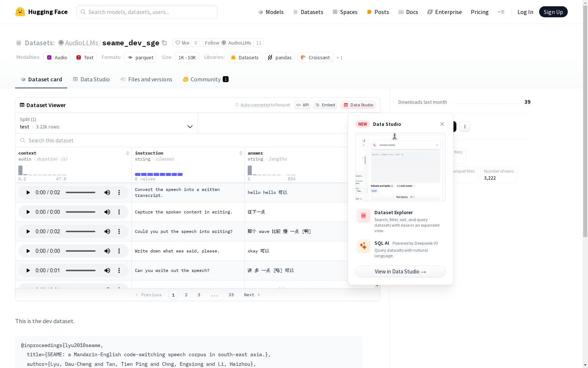Focus the Search this dataset field
The height and width of the screenshot is (368, 588).
182,140
